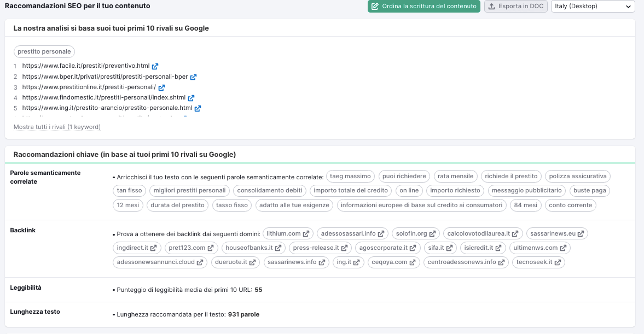This screenshot has height=334, width=644.
Task: Open external link icon for prestitionline.it URL
Action: 161,87
